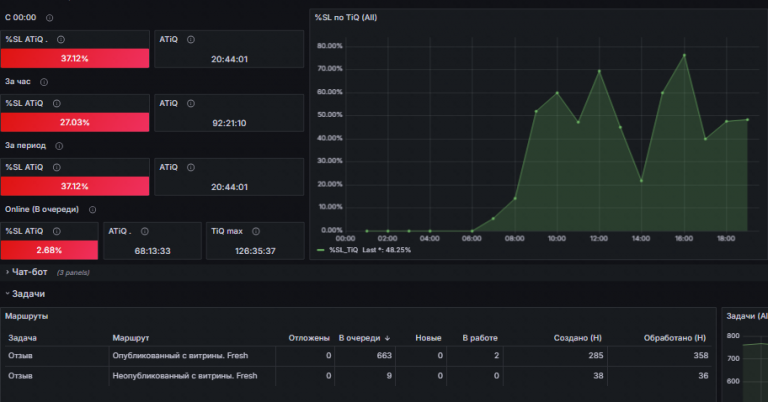Sort table by Обработано (Н) column header
The width and height of the screenshot is (768, 402).
point(675,338)
